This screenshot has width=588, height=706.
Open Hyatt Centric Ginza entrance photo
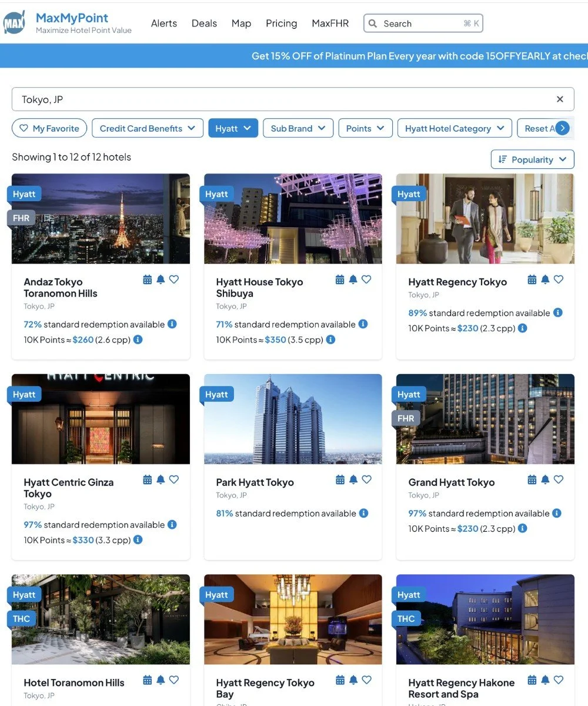click(101, 419)
